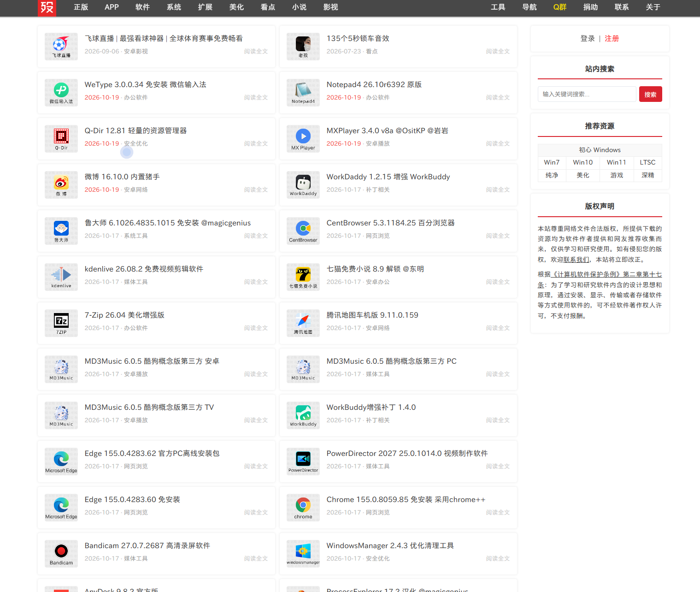Click the red site logo in the header

click(47, 8)
